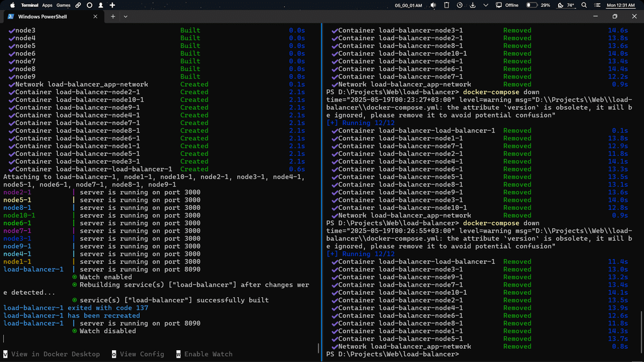The image size is (644, 362).
Task: Select the Windows PowerShell tab
Action: pos(53,16)
